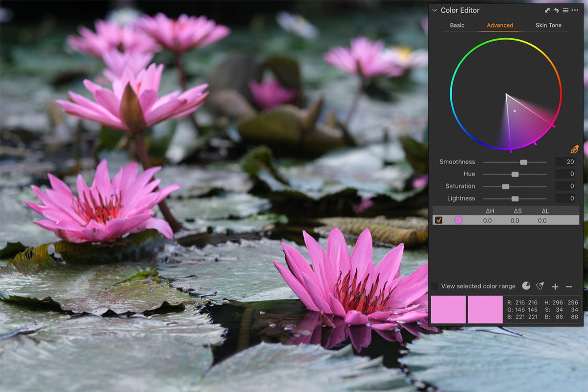Collapse the Color Editor panel
Viewport: 588px width, 392px height.
point(434,10)
